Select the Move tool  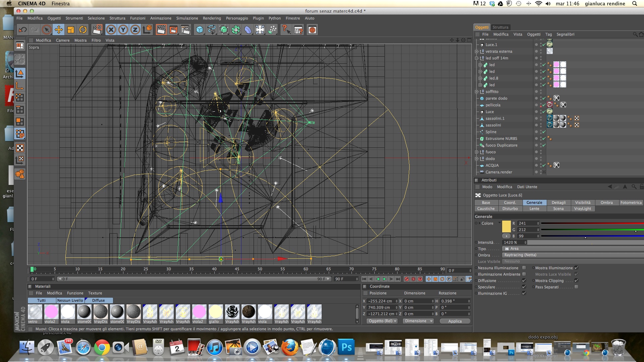click(x=59, y=30)
